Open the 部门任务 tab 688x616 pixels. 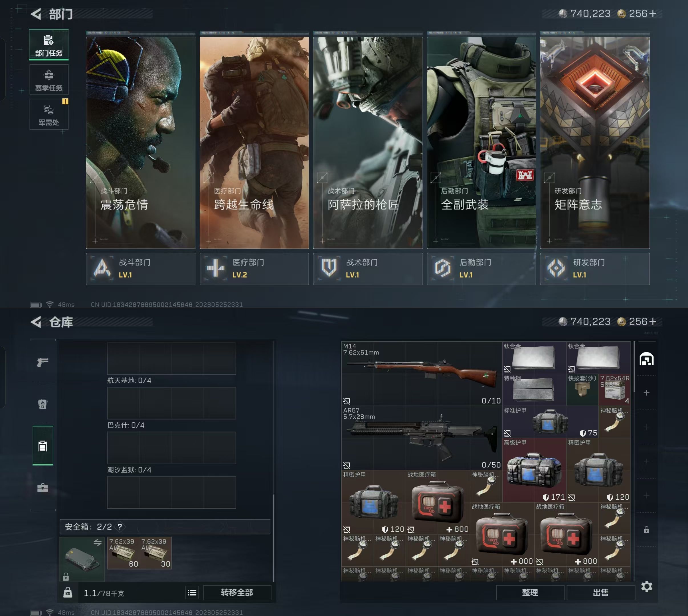tap(49, 45)
